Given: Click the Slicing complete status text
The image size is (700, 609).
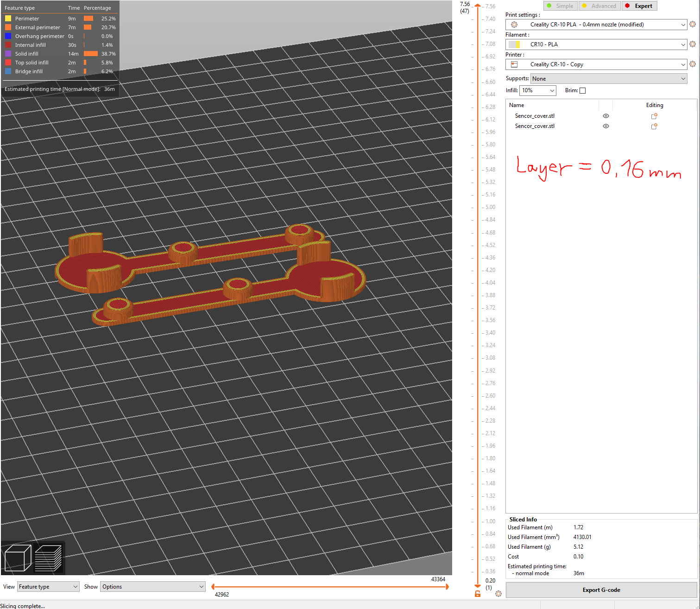Looking at the screenshot, I should [22, 606].
